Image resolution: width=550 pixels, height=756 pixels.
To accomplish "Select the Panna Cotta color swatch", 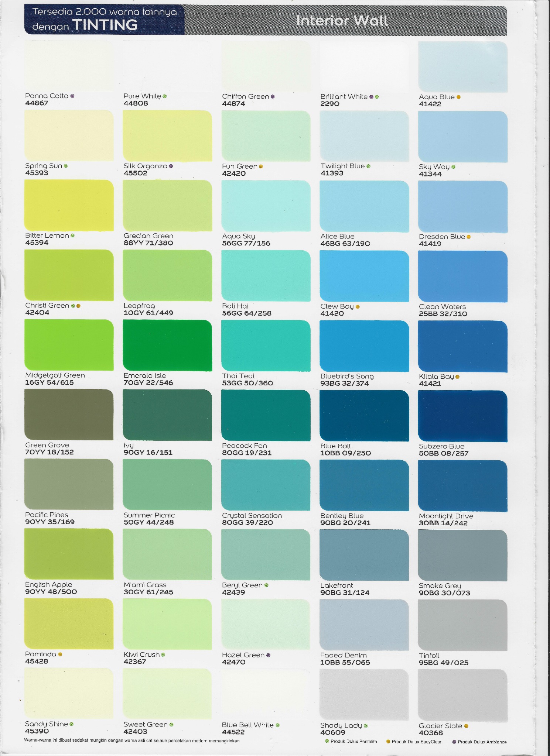I will pos(69,66).
